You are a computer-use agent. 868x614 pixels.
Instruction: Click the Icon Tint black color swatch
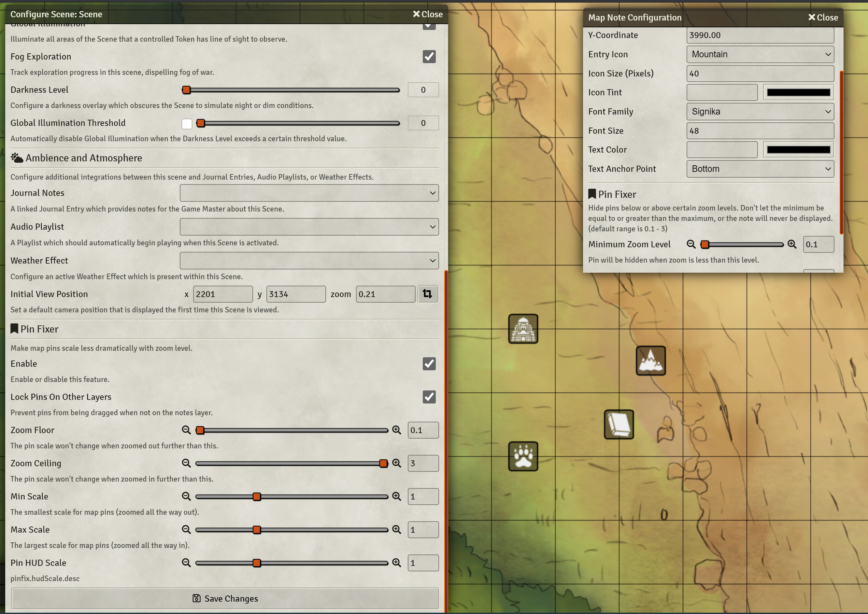(798, 93)
